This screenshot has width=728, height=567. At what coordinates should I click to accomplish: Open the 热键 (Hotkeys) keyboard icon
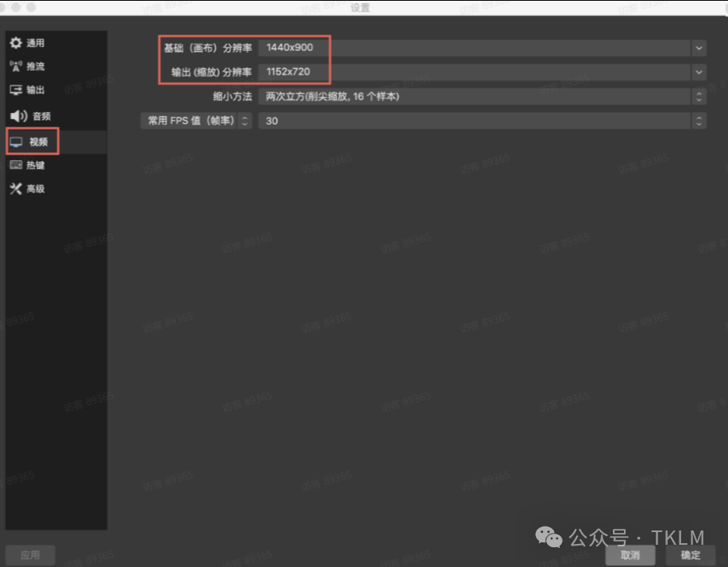tap(16, 165)
